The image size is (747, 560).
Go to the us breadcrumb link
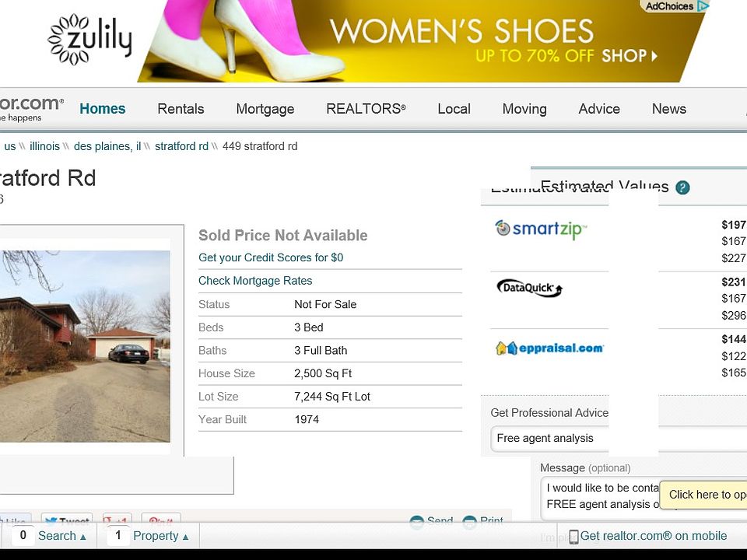pos(9,146)
